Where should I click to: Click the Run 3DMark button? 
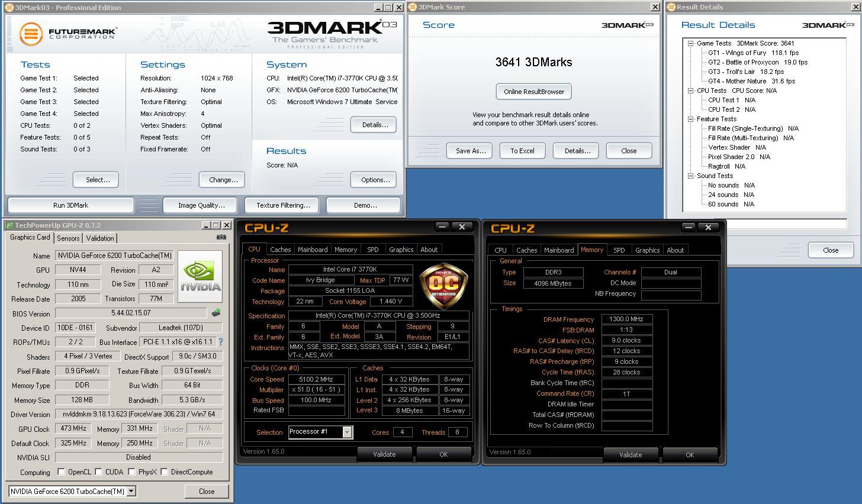point(70,205)
